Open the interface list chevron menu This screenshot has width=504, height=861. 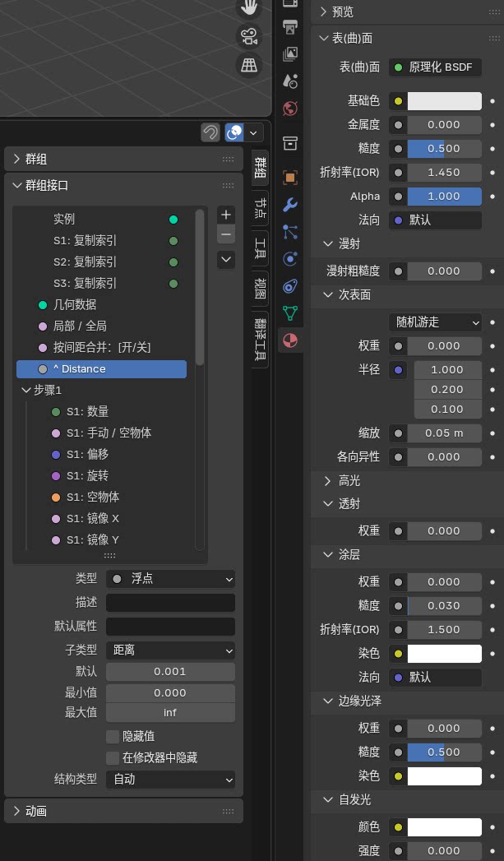(225, 259)
